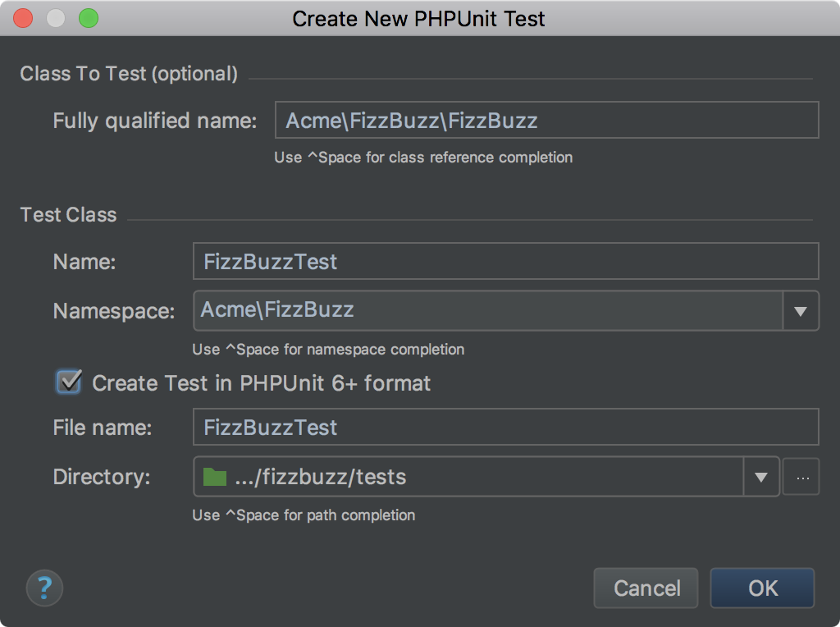
Task: Click the Create New PHPUnit Test title bar
Action: 418,18
